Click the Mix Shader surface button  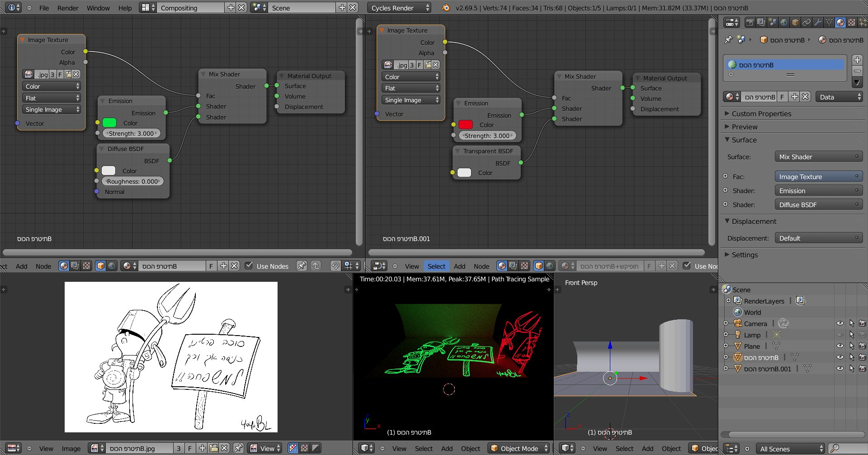(x=818, y=157)
